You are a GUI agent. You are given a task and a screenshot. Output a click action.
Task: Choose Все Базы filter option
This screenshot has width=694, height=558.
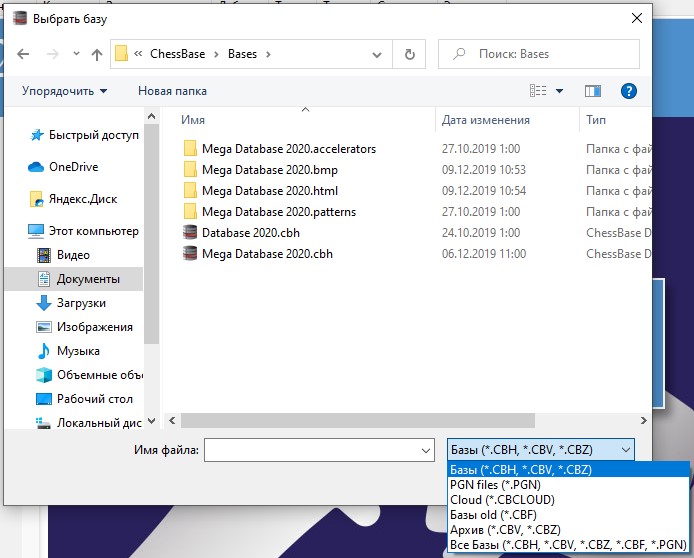click(x=569, y=545)
